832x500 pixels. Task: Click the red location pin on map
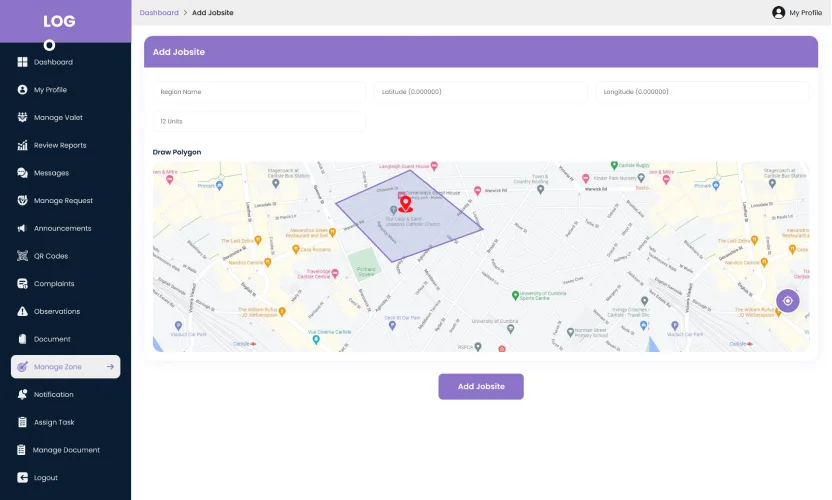(405, 203)
